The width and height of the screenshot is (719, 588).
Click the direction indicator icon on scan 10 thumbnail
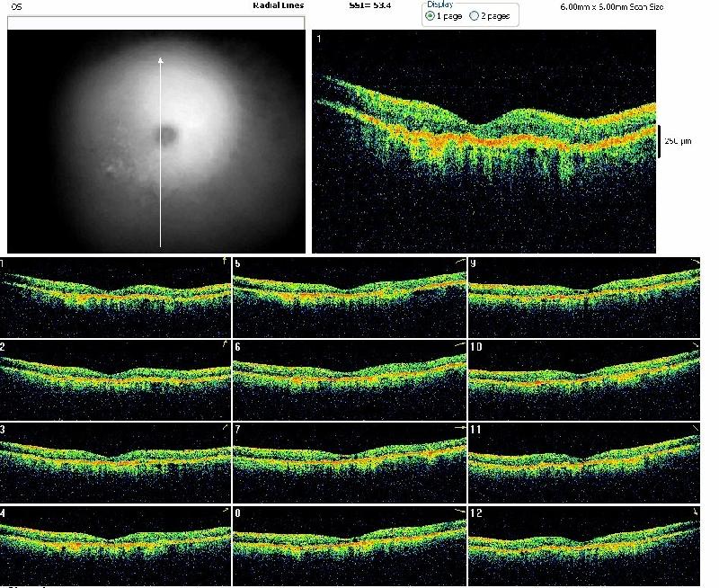[694, 345]
